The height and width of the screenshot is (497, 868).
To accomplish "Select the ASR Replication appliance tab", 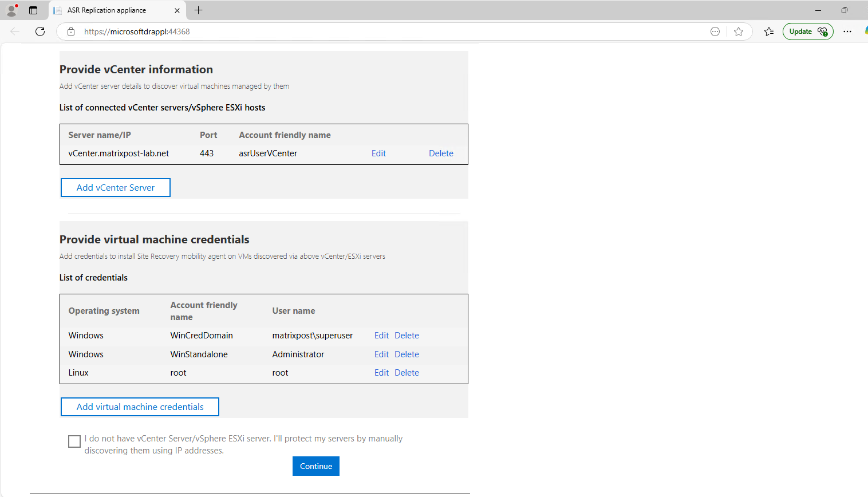I will 117,10.
